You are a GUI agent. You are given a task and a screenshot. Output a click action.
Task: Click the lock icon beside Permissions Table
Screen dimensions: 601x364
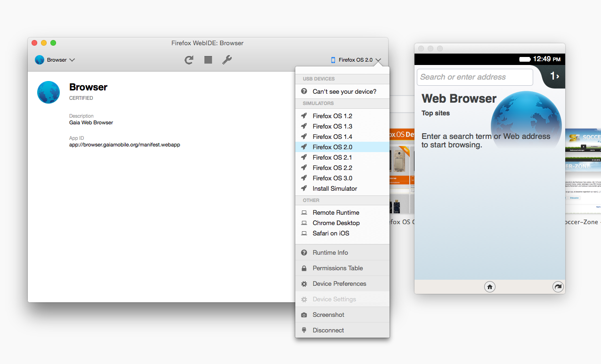click(x=304, y=268)
